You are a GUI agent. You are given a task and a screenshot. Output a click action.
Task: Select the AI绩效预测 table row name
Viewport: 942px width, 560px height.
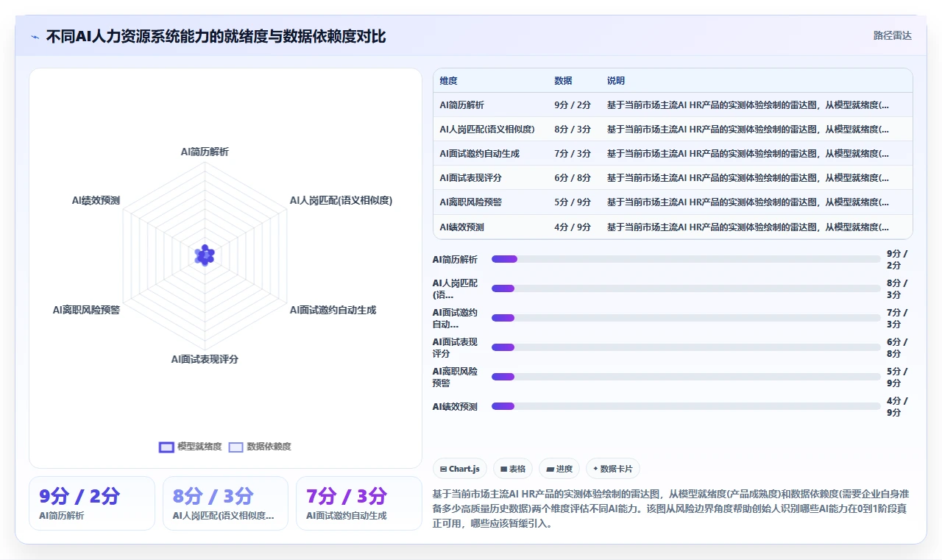[x=461, y=227]
